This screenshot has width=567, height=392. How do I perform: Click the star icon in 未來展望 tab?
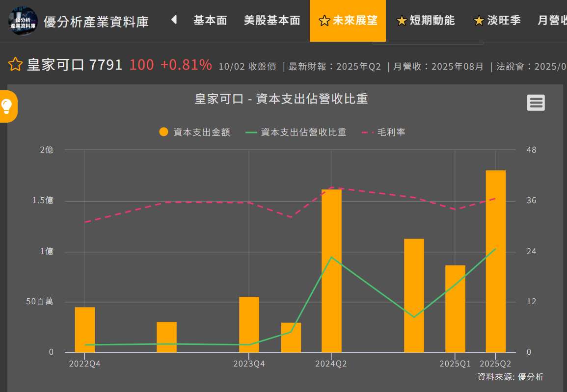click(x=324, y=21)
